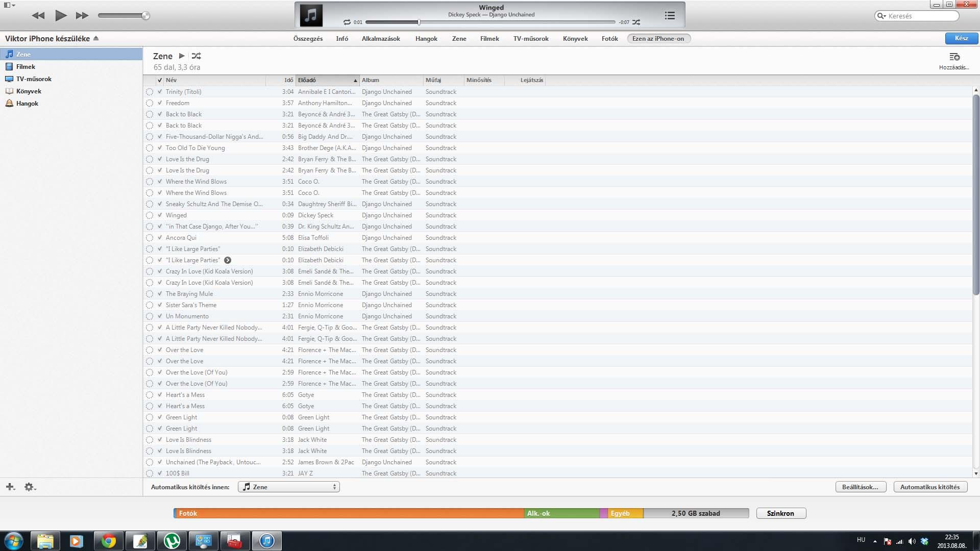Click arrow icon beside "I Like Large Parties"

(x=228, y=260)
